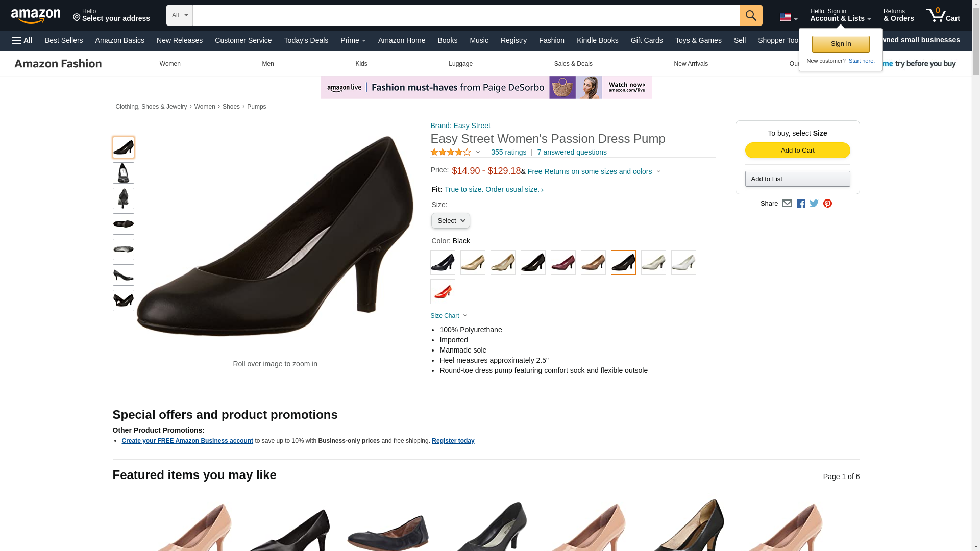The height and width of the screenshot is (551, 980).
Task: Share product on Facebook icon
Action: [x=801, y=204]
